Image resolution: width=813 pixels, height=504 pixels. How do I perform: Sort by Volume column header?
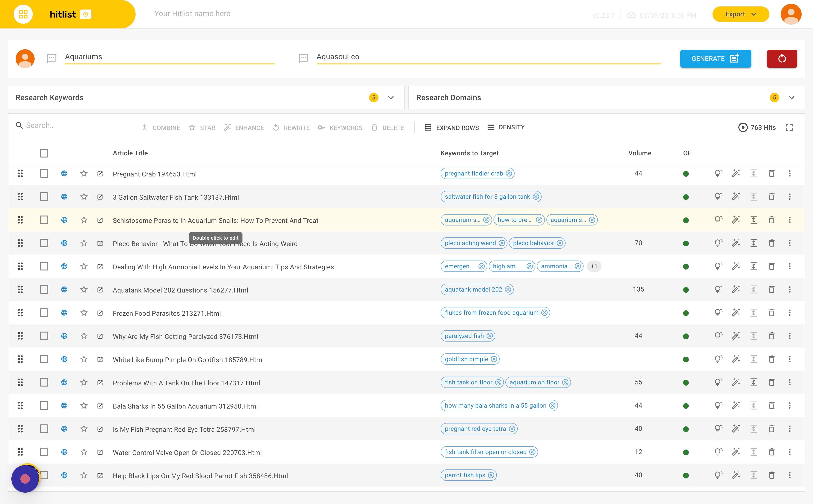639,153
